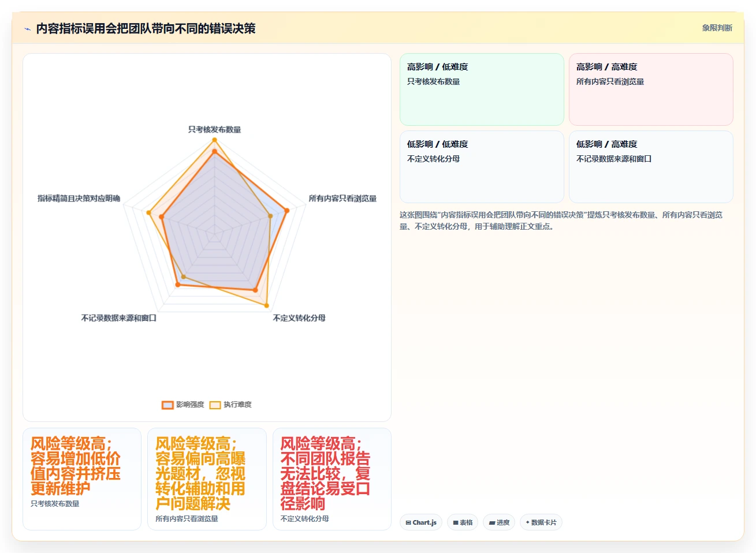The image size is (756, 553).
Task: Click 所有内容只看浏览量 text in pink quadrant
Action: pos(610,82)
